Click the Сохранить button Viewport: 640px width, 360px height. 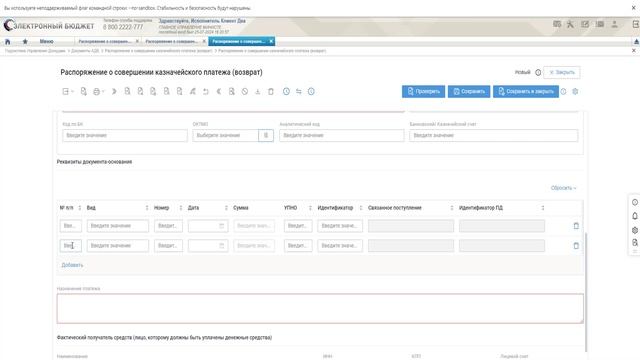coord(469,91)
